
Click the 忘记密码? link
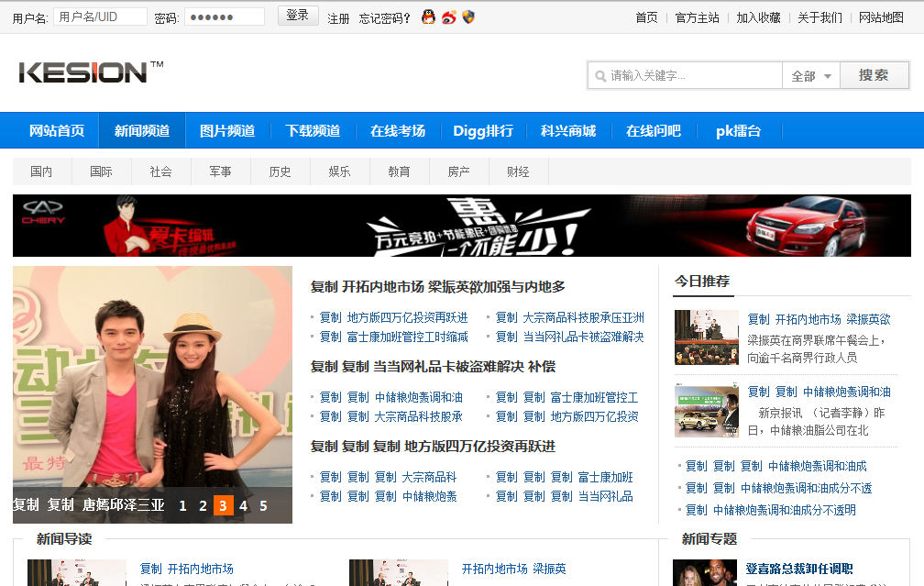(385, 18)
